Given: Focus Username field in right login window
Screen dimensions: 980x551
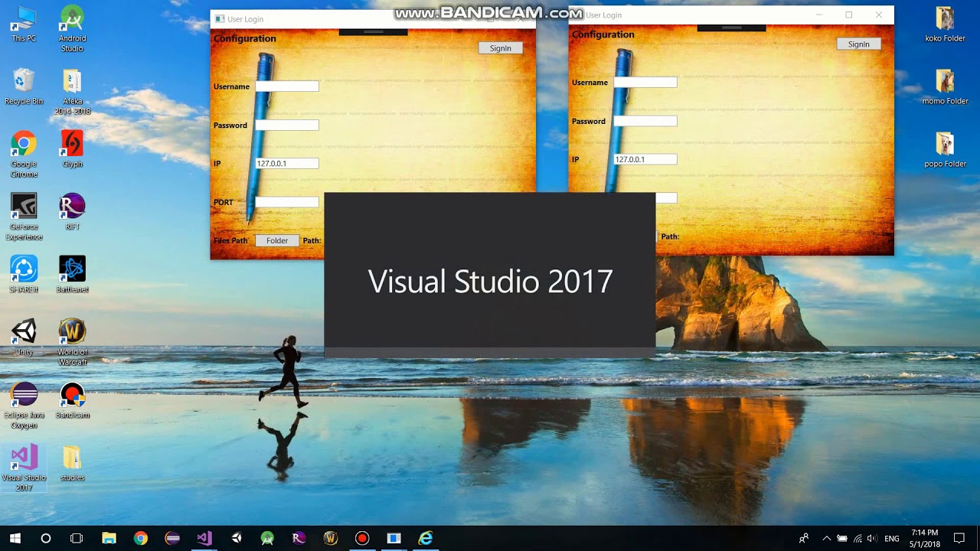Looking at the screenshot, I should (x=645, y=82).
